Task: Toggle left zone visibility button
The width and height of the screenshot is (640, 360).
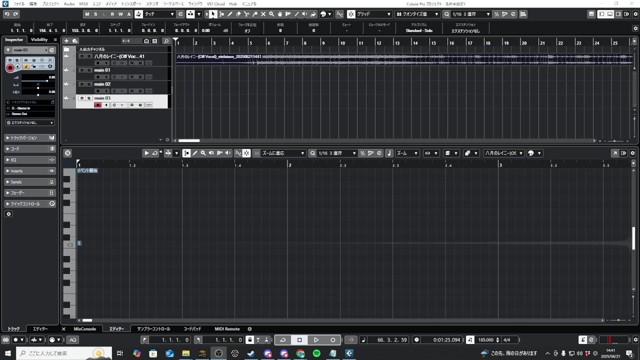Action: [602, 14]
